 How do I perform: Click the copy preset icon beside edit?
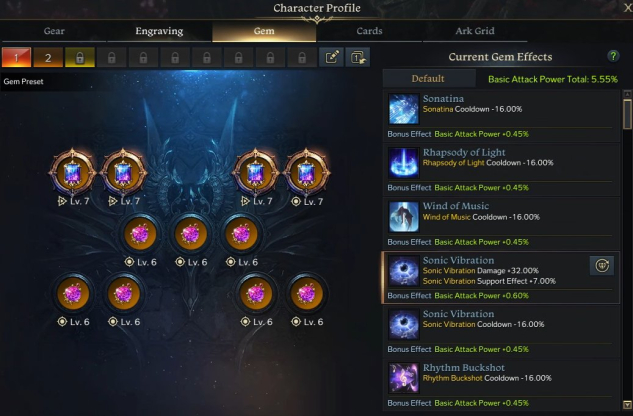[358, 57]
